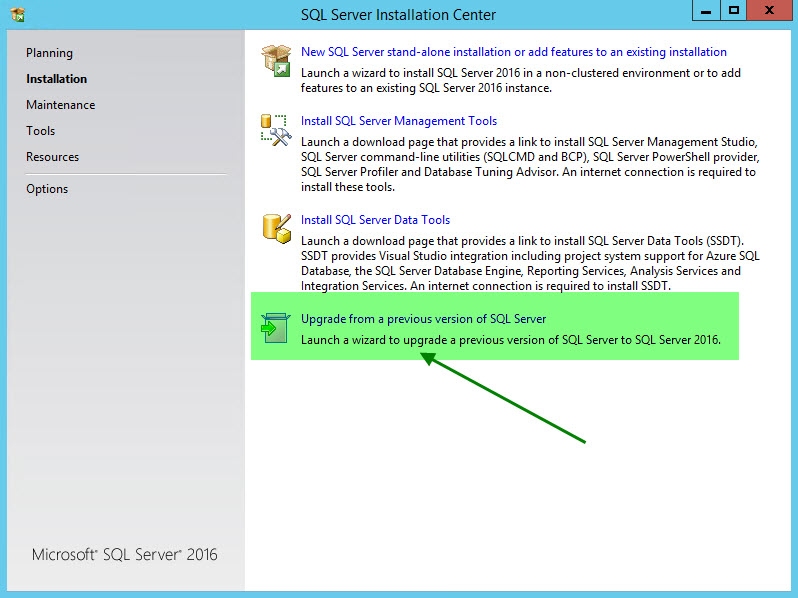798x598 pixels.
Task: Click text 'SQL Server command-line utilities (SQLCMD and BCP)'
Action: [x=444, y=157]
